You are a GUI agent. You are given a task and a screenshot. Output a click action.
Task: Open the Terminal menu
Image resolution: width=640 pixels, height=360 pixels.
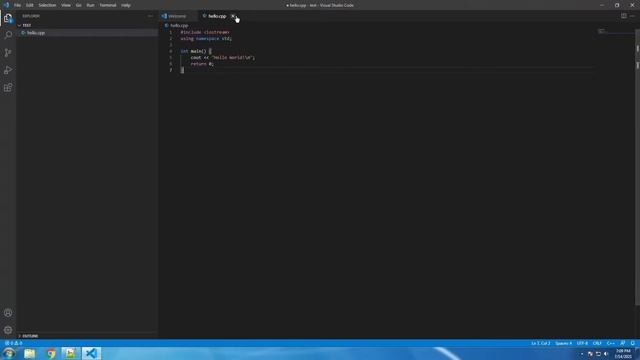coord(108,5)
